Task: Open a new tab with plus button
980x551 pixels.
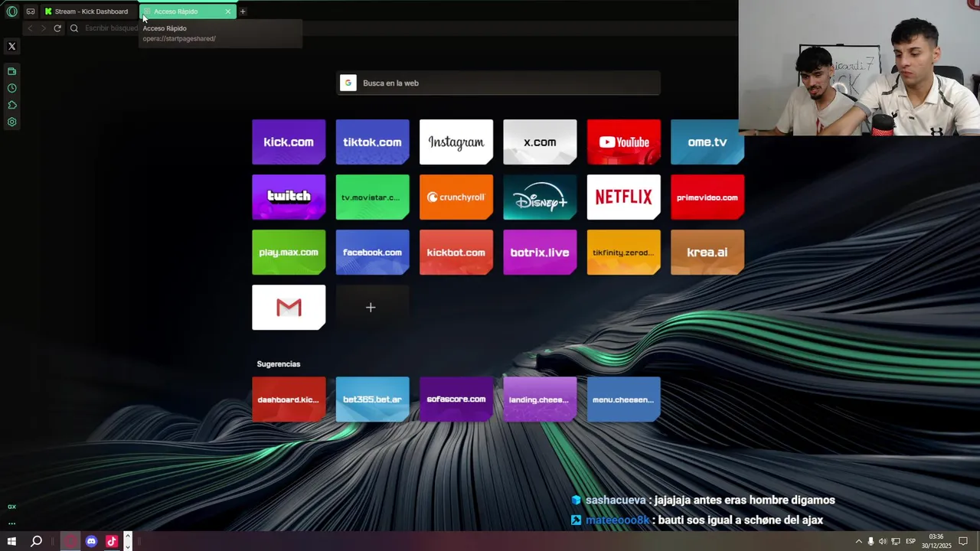Action: pos(243,11)
